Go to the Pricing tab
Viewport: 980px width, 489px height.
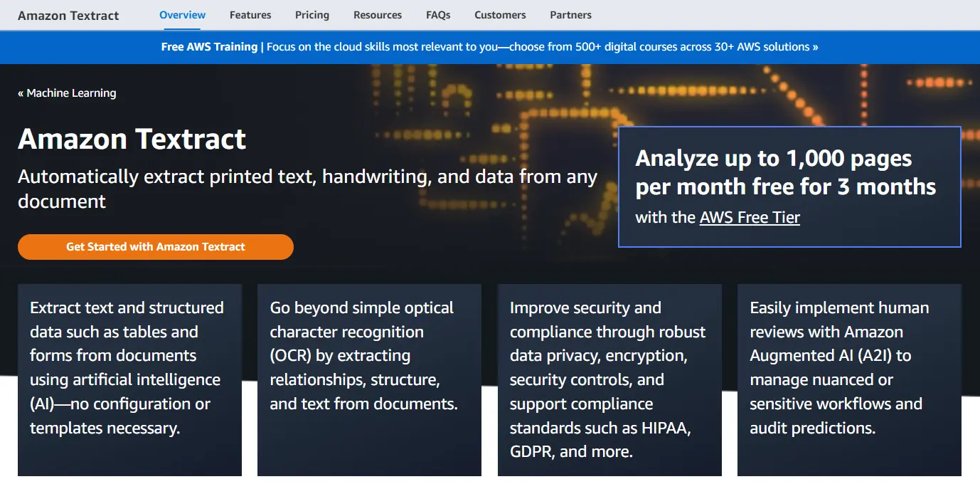(x=312, y=14)
